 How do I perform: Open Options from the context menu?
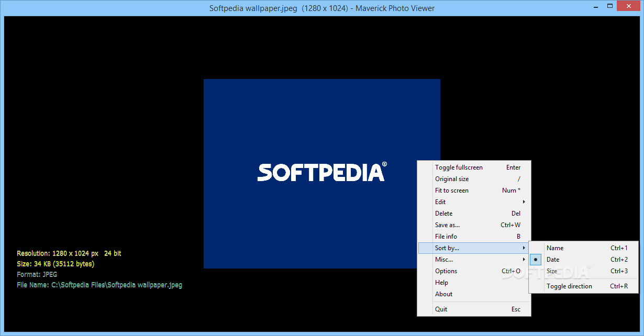[x=474, y=271]
